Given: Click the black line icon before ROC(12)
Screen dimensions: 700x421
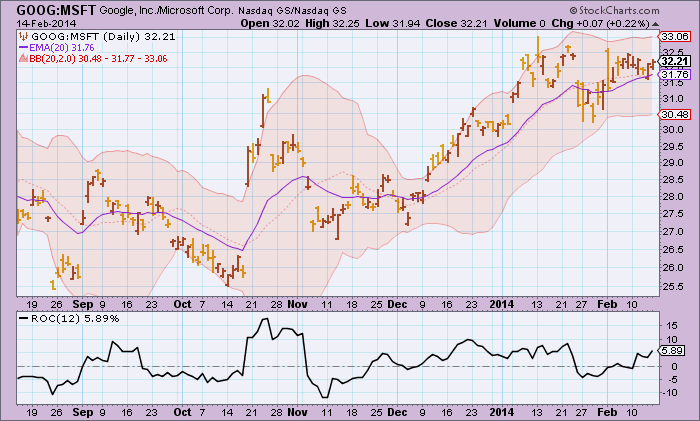Looking at the screenshot, I should click(x=24, y=319).
